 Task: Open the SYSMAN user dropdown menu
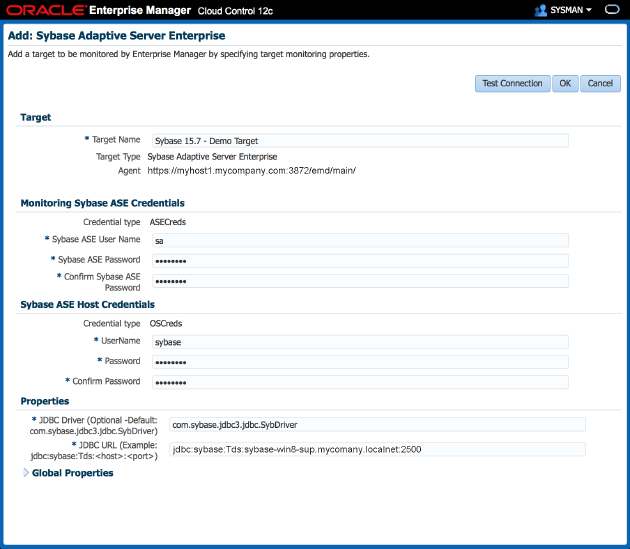click(x=571, y=10)
